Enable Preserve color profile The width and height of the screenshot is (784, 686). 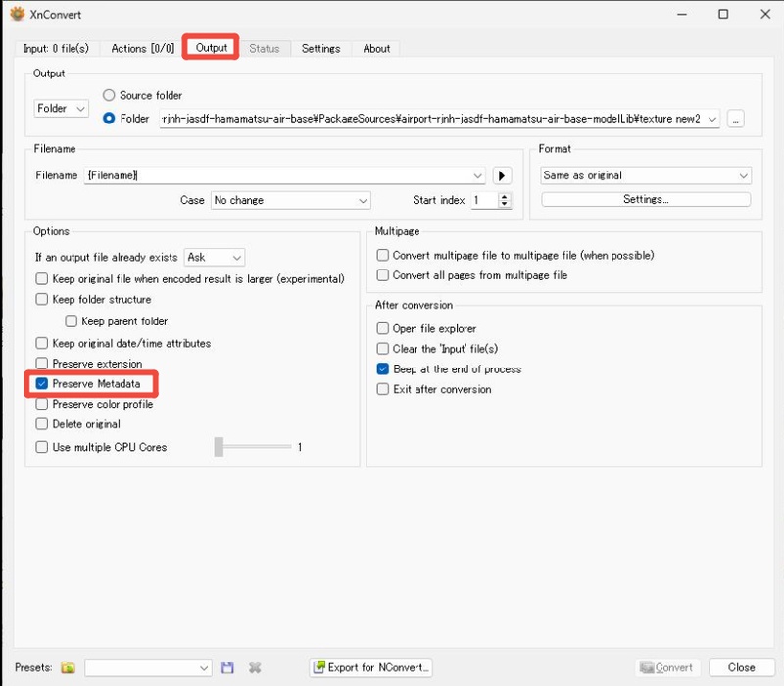click(x=42, y=404)
